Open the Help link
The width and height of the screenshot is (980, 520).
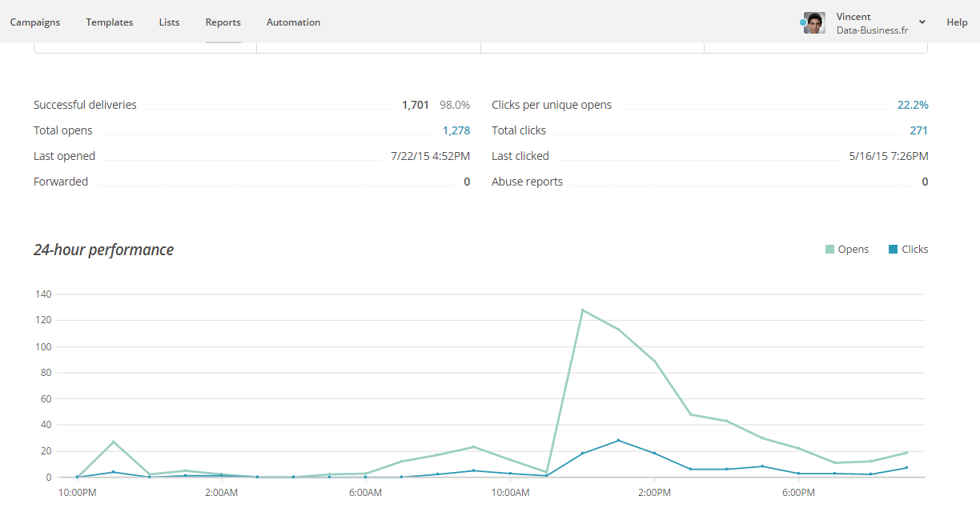pos(957,22)
